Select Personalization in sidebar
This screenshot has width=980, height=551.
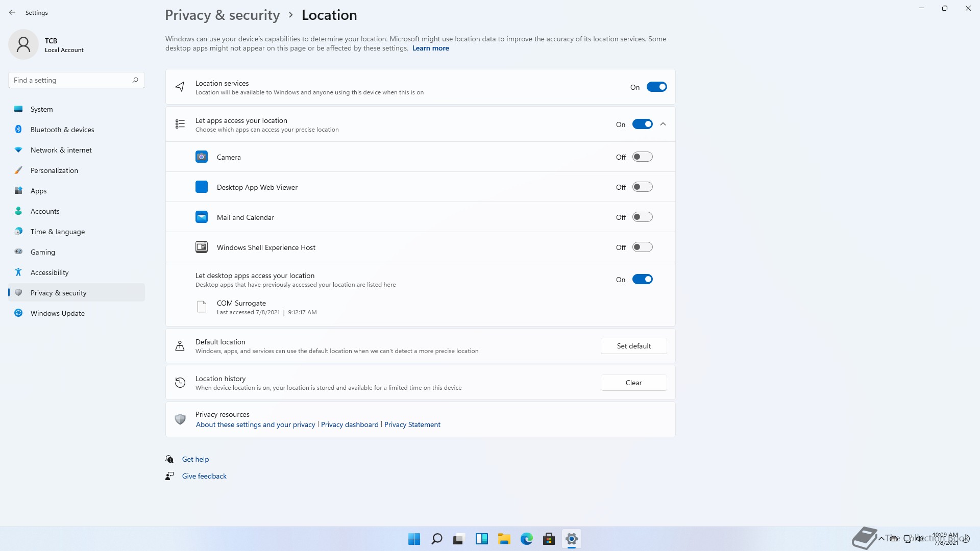pos(77,170)
